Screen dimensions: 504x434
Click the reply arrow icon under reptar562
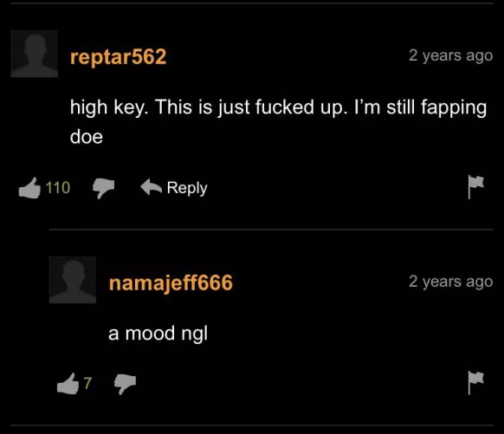[151, 187]
